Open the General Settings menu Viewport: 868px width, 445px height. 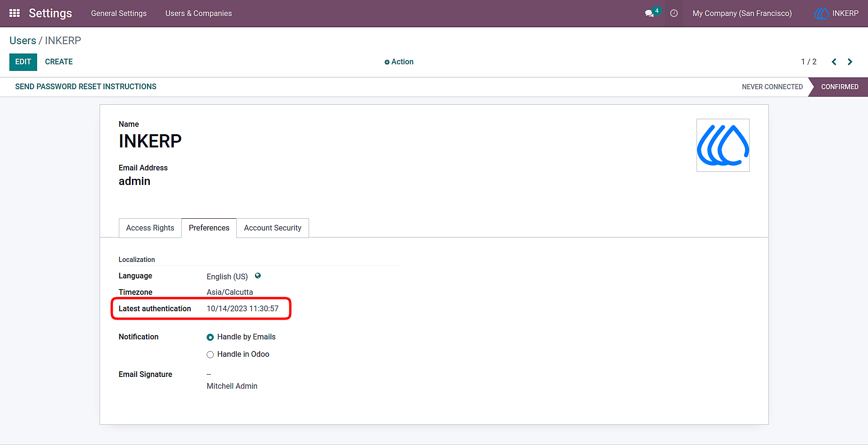(119, 13)
